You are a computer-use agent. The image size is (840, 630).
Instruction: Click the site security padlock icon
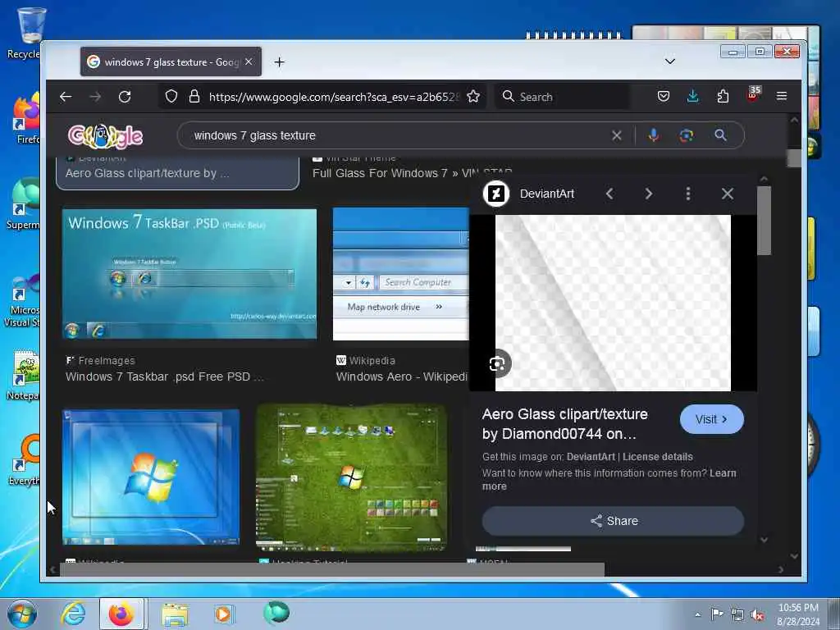pyautogui.click(x=194, y=97)
